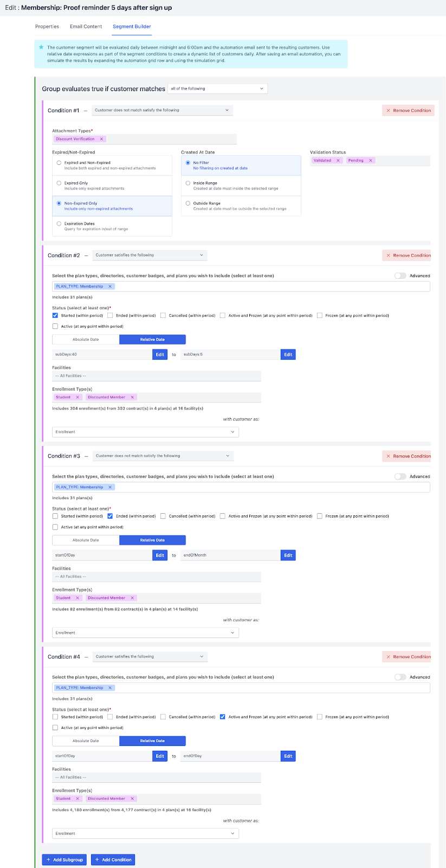The image size is (446, 868).
Task: Remove Discounted Member tag in Condition #3
Action: [132, 598]
